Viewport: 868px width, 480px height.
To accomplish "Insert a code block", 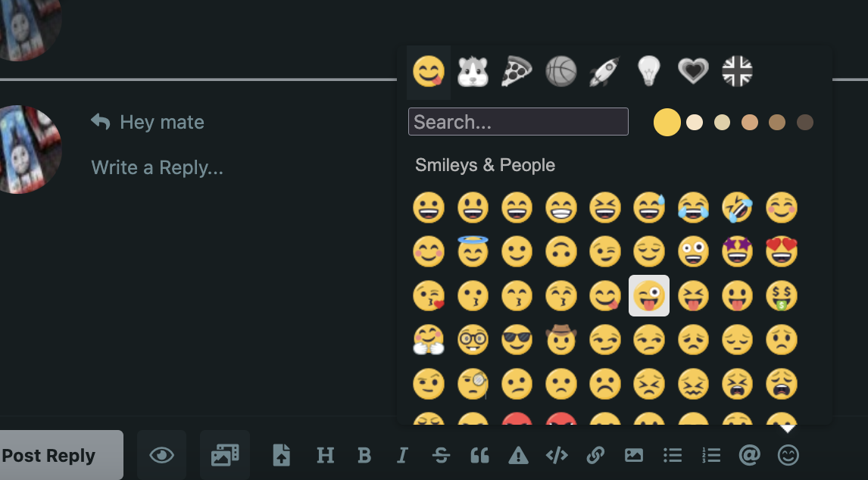I will click(x=557, y=456).
